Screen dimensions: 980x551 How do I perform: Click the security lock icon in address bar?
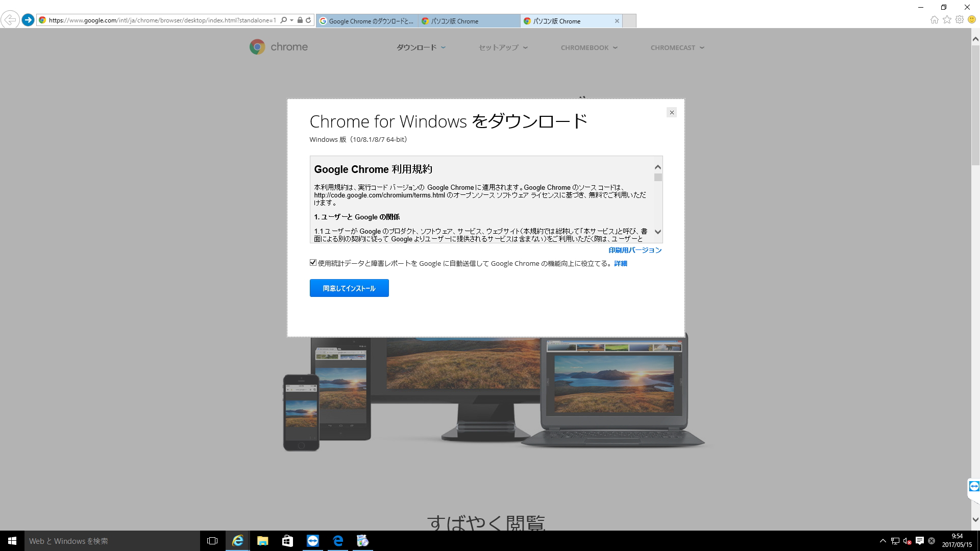300,20
